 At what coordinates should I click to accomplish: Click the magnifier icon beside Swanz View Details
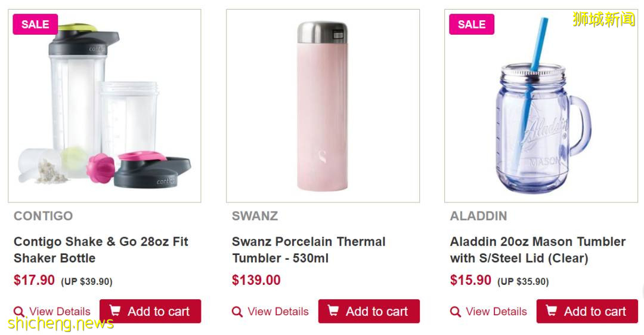(237, 312)
